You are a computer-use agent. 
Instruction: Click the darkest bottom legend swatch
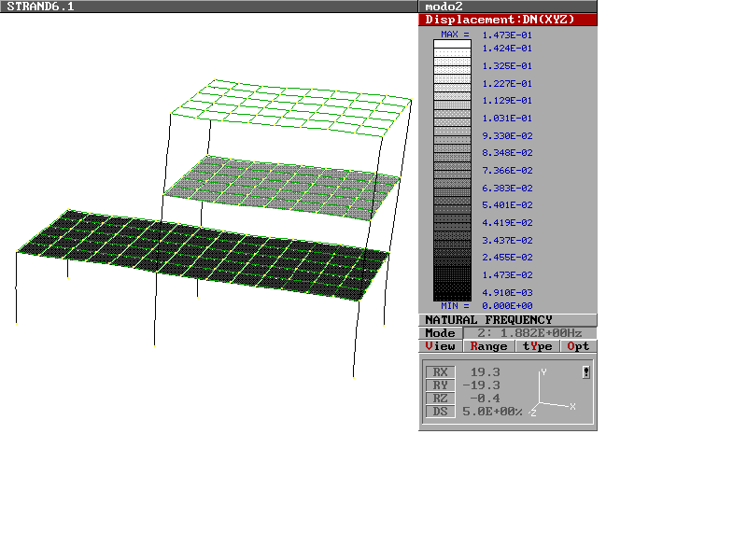[452, 296]
